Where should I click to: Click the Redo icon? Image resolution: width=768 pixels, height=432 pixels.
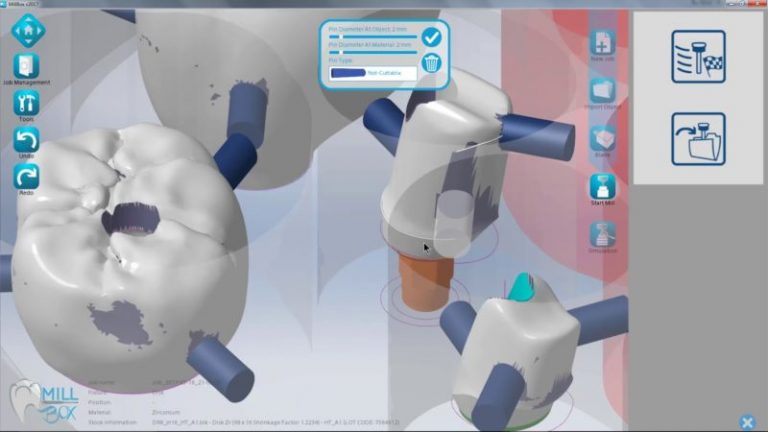tap(27, 177)
